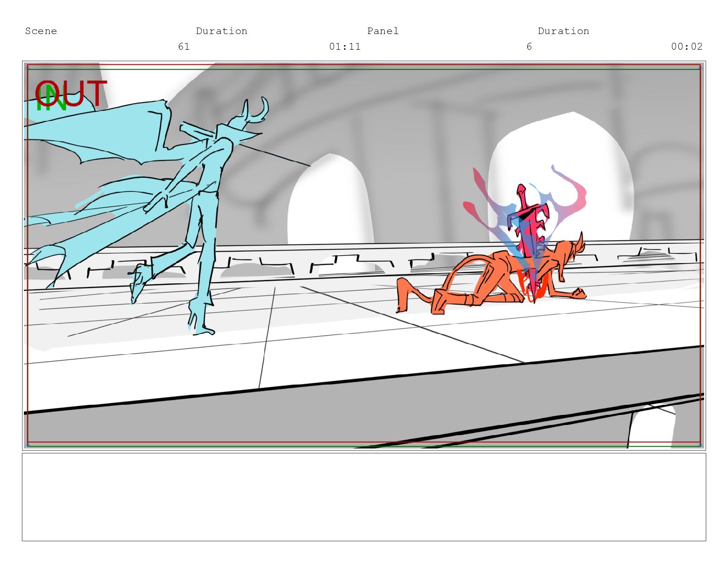Viewport: 728px width, 563px height.
Task: Select the scene number 61
Action: coord(184,46)
